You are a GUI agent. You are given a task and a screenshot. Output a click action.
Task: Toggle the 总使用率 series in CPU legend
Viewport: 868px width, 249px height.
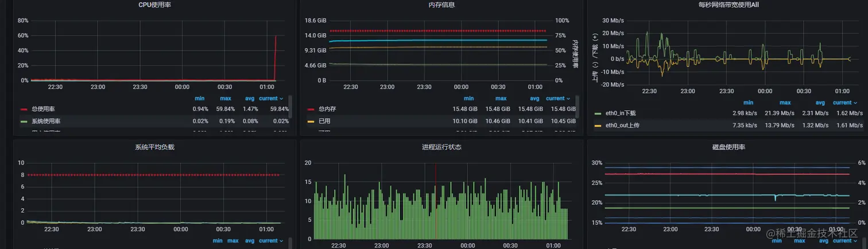43,109
